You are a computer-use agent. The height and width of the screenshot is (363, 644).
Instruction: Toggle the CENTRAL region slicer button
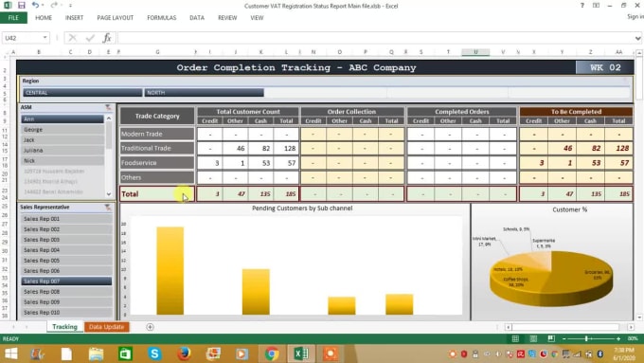82,93
